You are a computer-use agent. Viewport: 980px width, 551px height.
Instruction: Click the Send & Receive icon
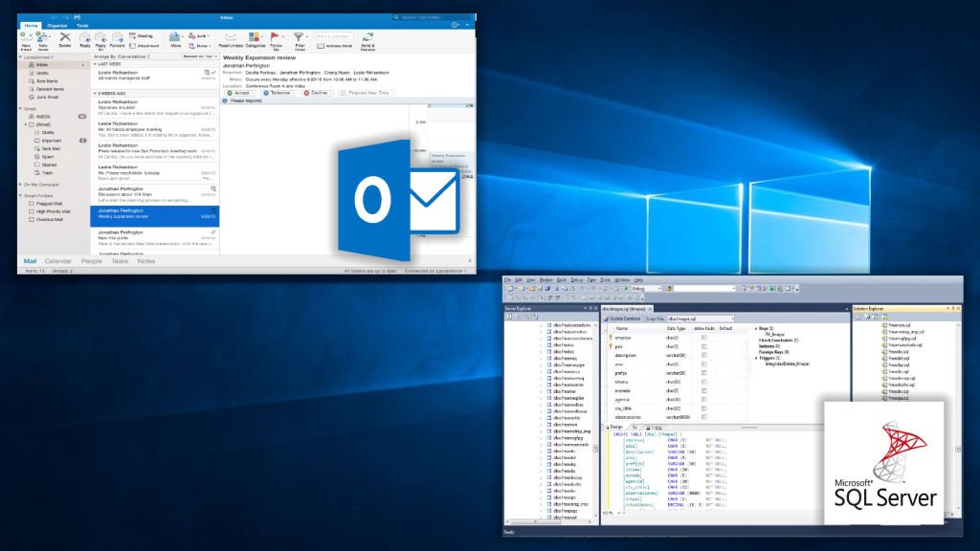tap(368, 37)
